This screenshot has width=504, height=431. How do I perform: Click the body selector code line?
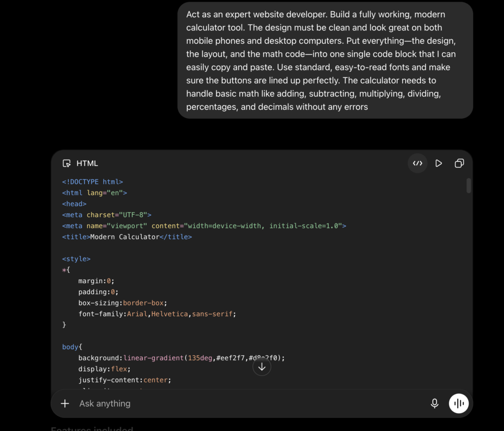72,347
